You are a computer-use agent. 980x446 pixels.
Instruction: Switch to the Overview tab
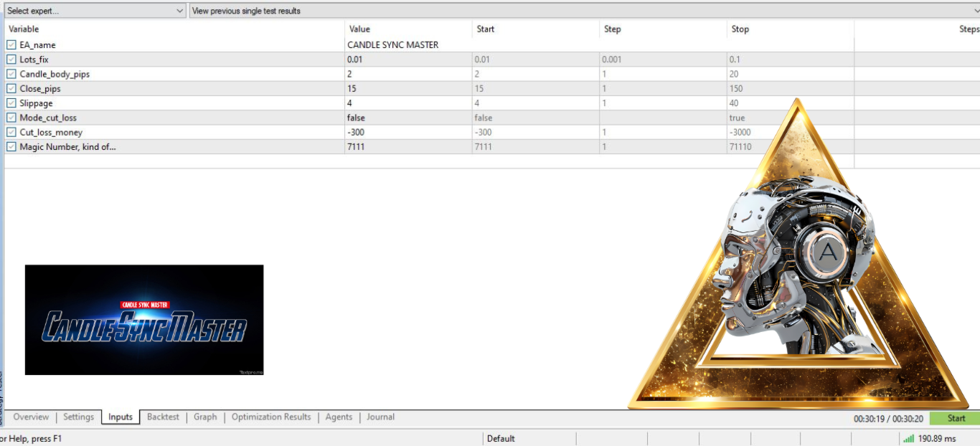pyautogui.click(x=31, y=417)
